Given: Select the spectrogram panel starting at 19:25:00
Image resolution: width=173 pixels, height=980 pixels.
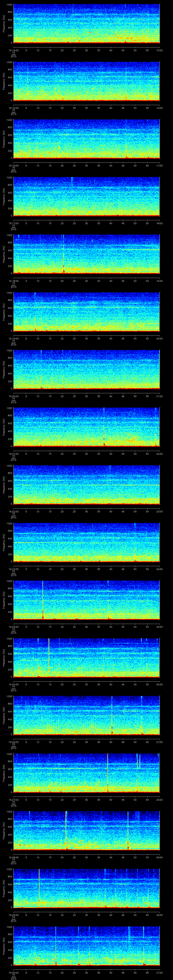Looking at the screenshot, I should point(86,658).
